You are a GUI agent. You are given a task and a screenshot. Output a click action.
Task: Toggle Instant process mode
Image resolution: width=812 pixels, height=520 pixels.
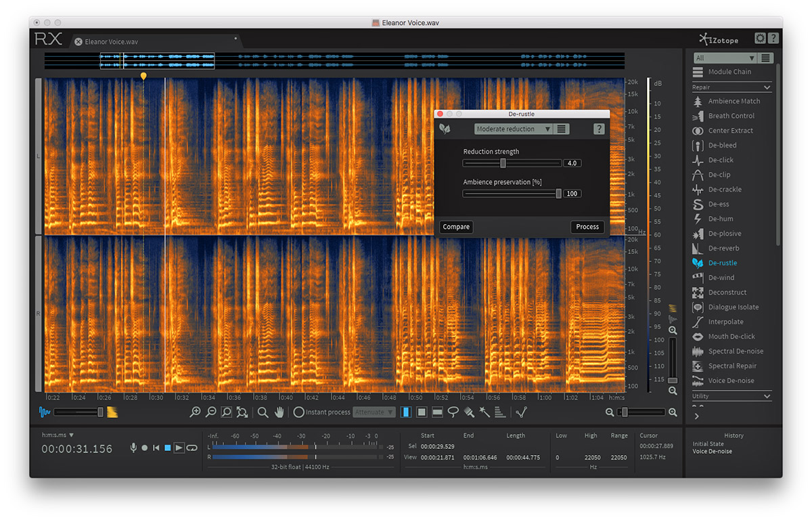[x=322, y=412]
